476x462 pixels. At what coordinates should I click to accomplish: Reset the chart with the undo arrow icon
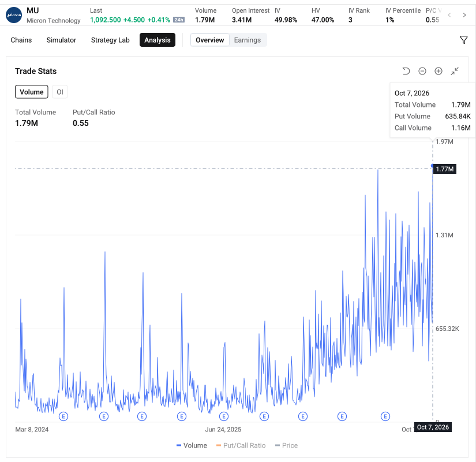(x=406, y=71)
